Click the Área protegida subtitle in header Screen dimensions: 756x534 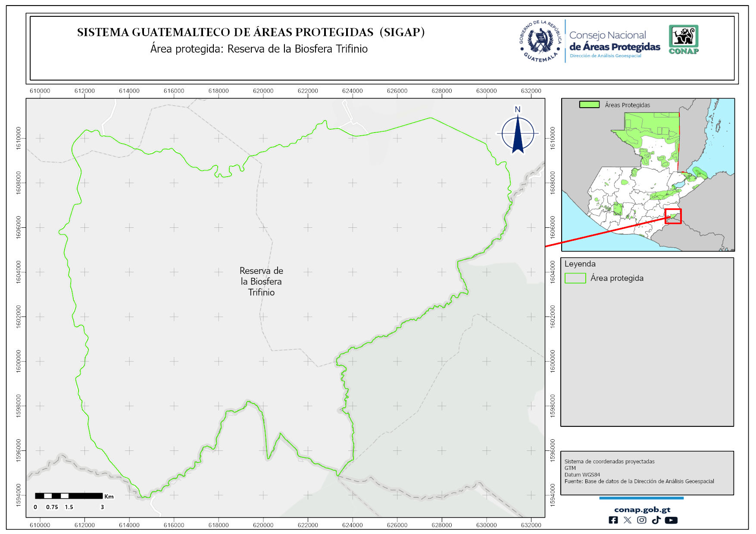pos(259,49)
